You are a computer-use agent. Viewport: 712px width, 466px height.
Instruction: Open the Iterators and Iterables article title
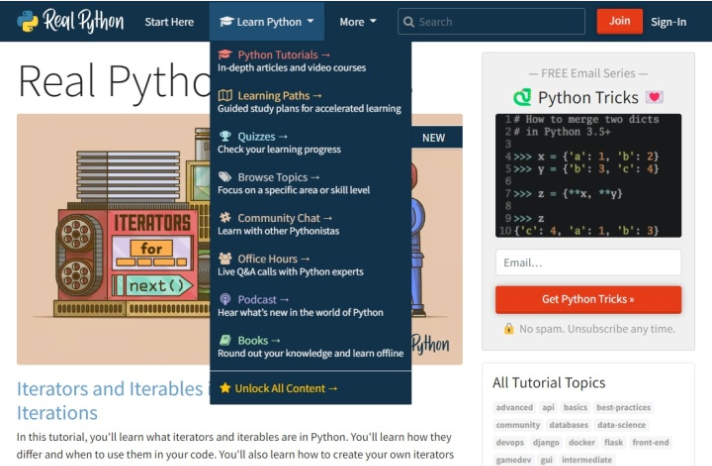(x=113, y=401)
